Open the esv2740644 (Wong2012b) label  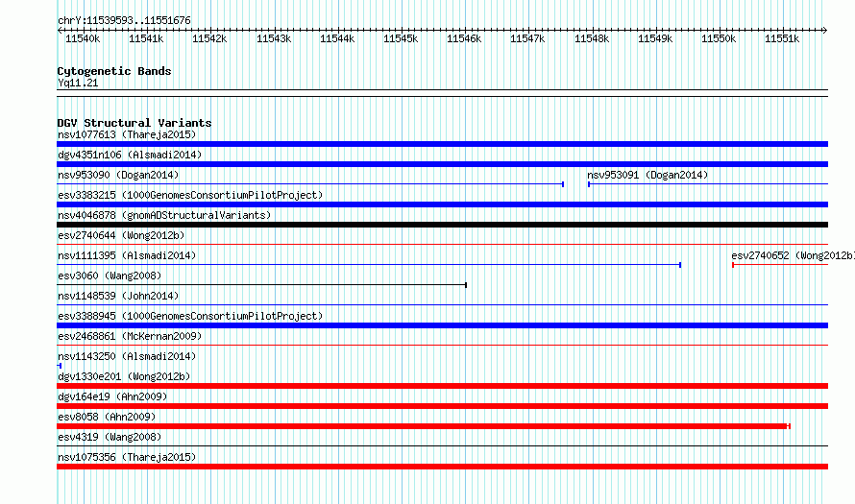121,235
